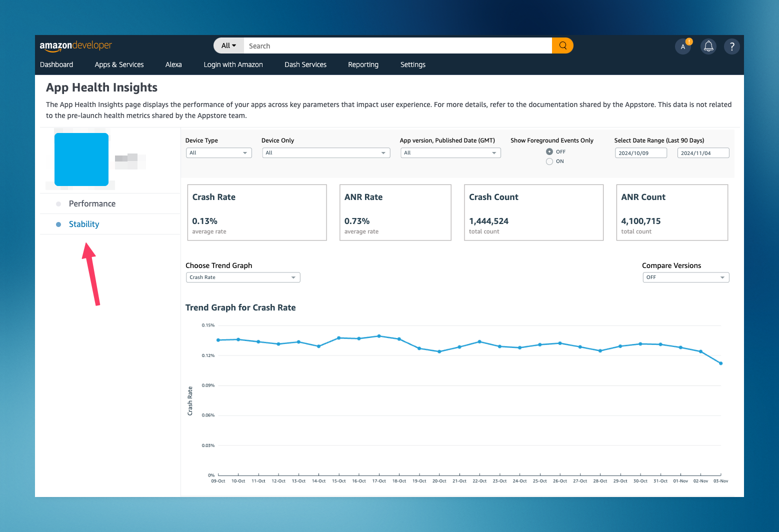Screen dimensions: 779x532
Task: Click the notification count badge on avatar
Action: [688, 41]
